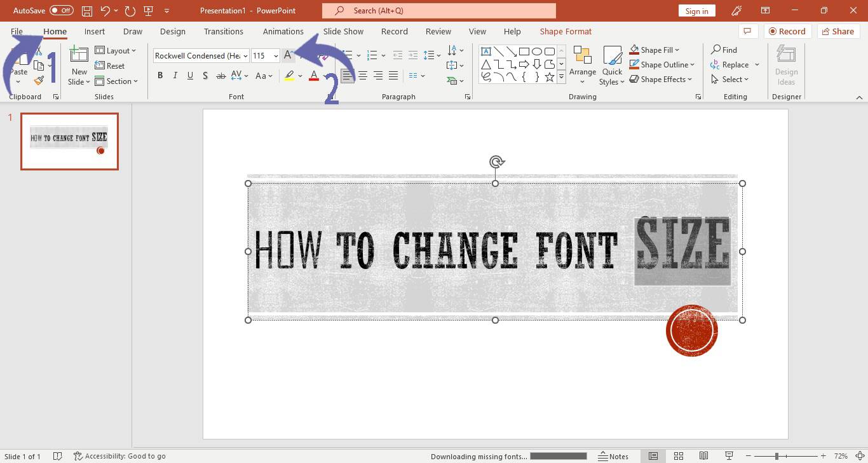Click the font color red swatch

click(314, 76)
